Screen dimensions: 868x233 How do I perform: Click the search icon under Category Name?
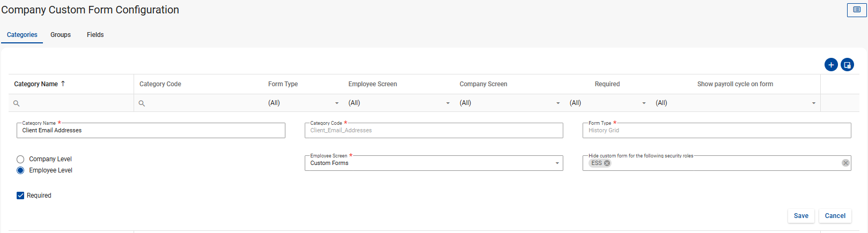[17, 103]
